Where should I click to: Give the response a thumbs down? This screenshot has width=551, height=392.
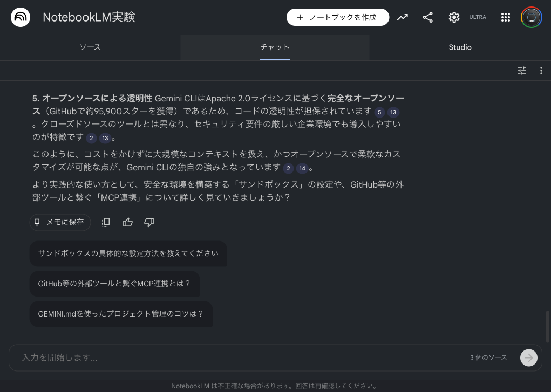[x=149, y=222]
